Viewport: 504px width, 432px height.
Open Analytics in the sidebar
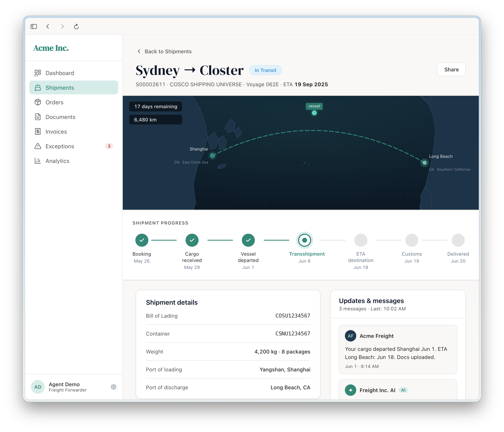coord(74,161)
